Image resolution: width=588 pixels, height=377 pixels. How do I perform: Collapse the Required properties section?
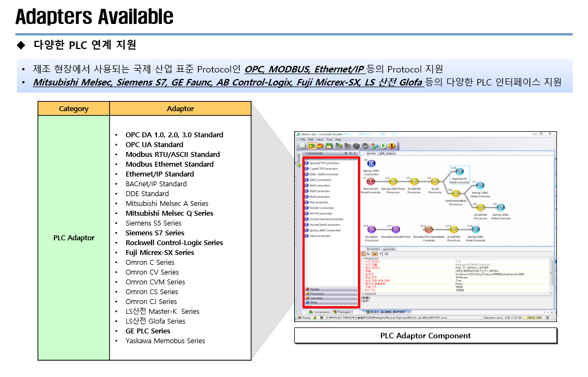click(363, 259)
